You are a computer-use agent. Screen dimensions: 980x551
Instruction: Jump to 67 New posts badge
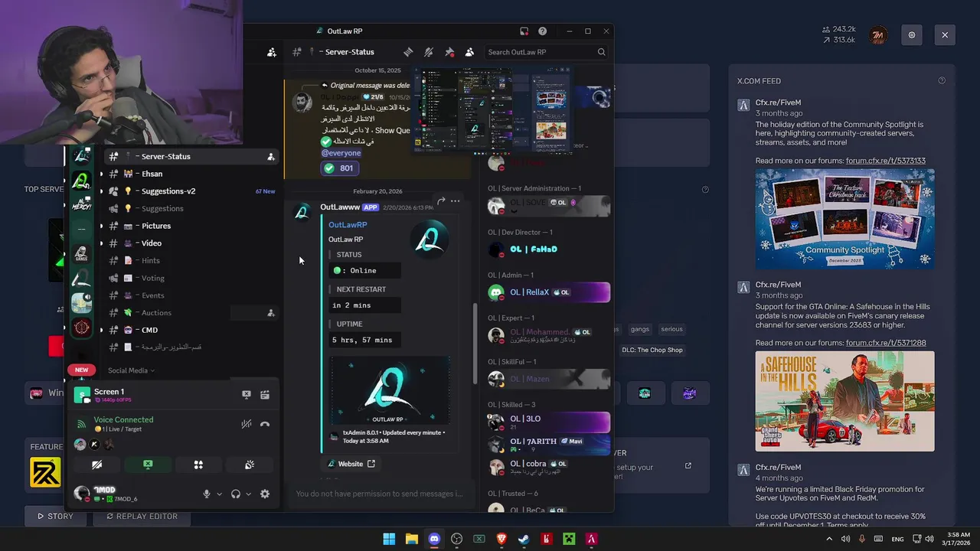(265, 191)
